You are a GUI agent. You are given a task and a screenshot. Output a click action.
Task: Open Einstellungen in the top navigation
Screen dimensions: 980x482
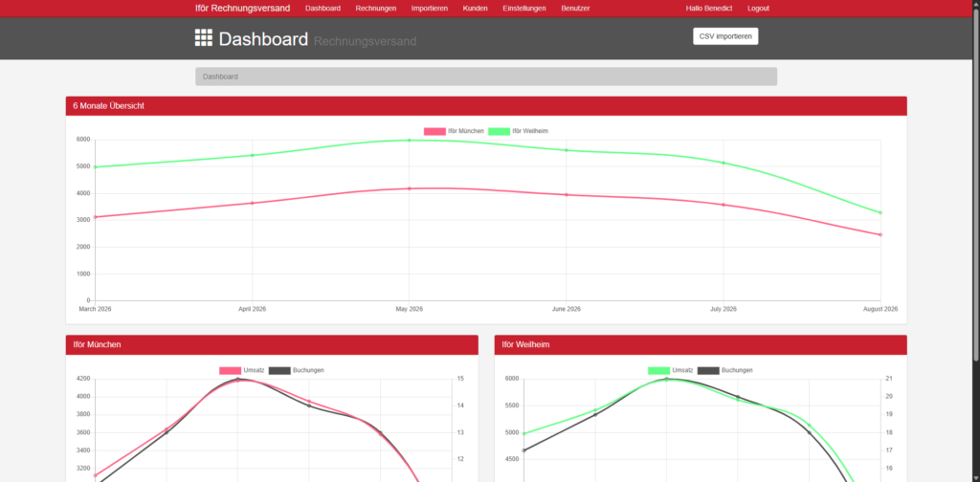point(523,8)
